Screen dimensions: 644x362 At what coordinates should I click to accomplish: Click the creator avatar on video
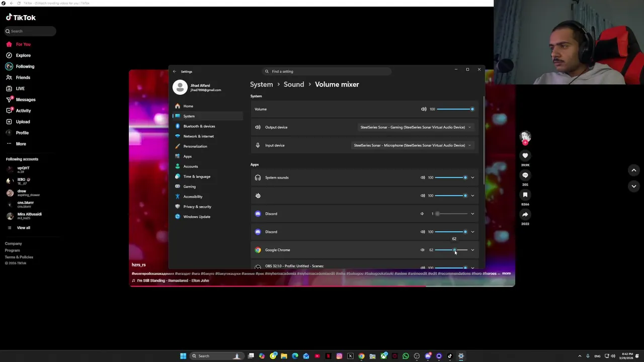525,136
